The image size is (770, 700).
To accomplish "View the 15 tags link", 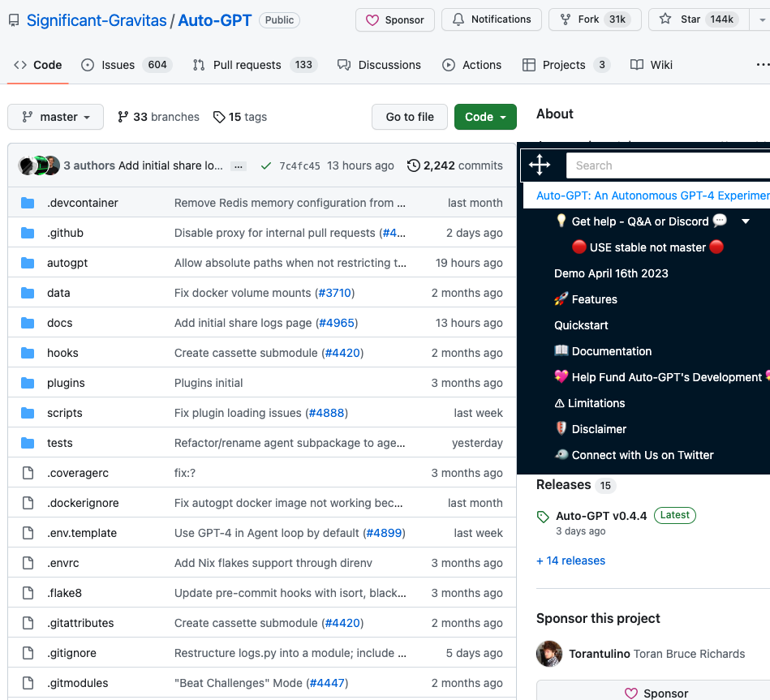I will point(239,117).
